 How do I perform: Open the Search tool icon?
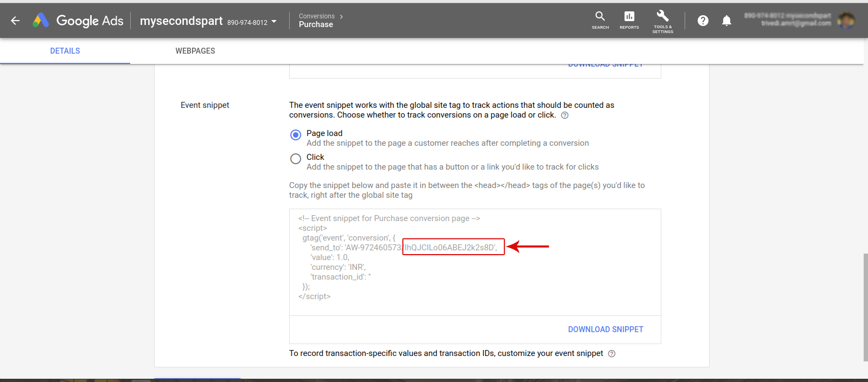coord(600,20)
